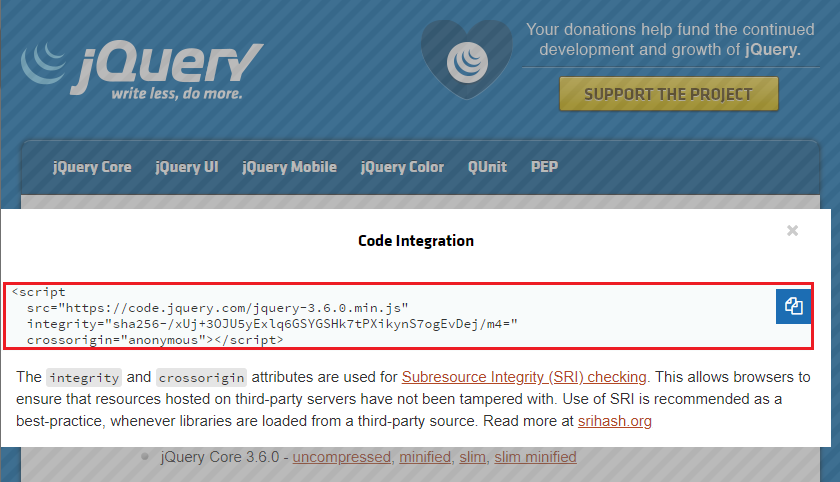840x482 pixels.
Task: Click the 'jQuery Core 3.6.0 -' label
Action: point(224,457)
